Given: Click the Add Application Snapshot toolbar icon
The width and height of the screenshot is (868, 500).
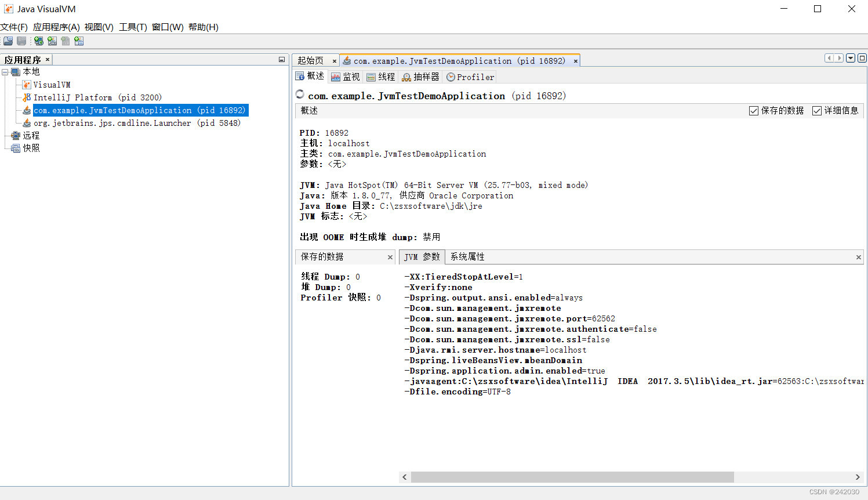Looking at the screenshot, I should pyautogui.click(x=79, y=41).
